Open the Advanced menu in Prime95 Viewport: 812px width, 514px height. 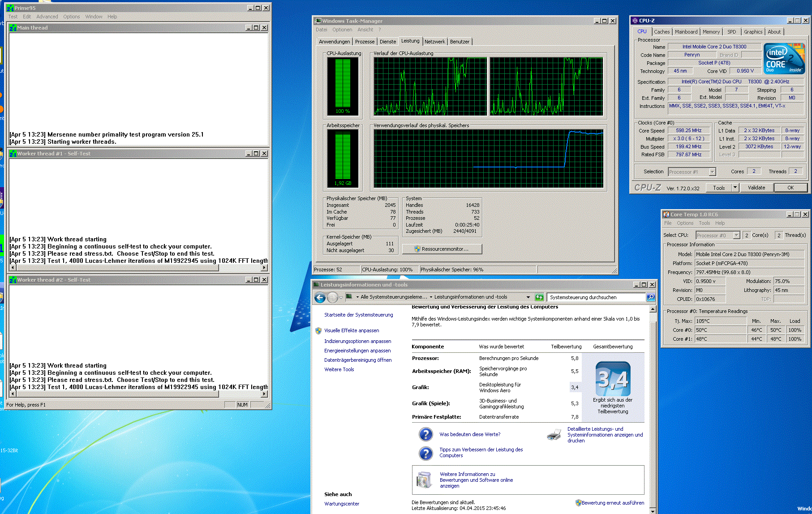point(47,17)
